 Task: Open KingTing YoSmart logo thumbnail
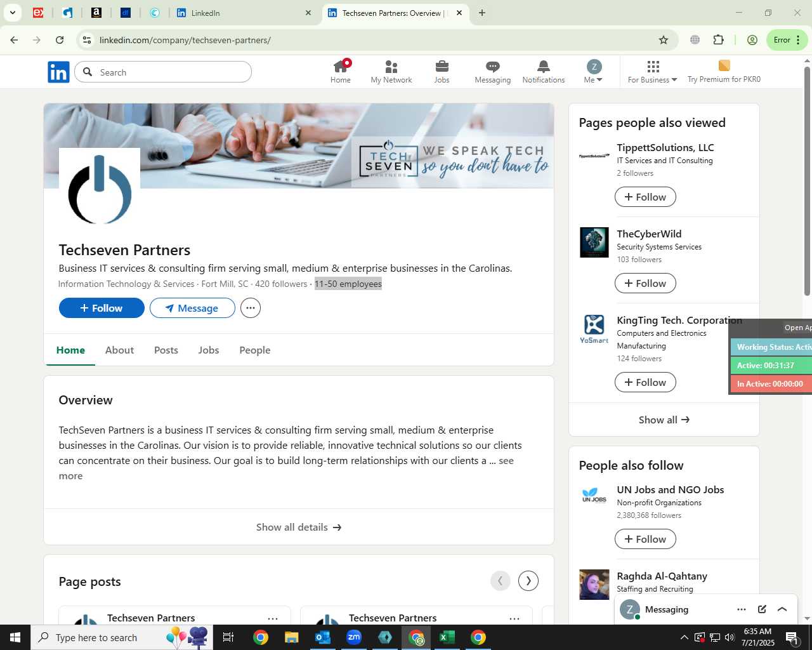(594, 329)
